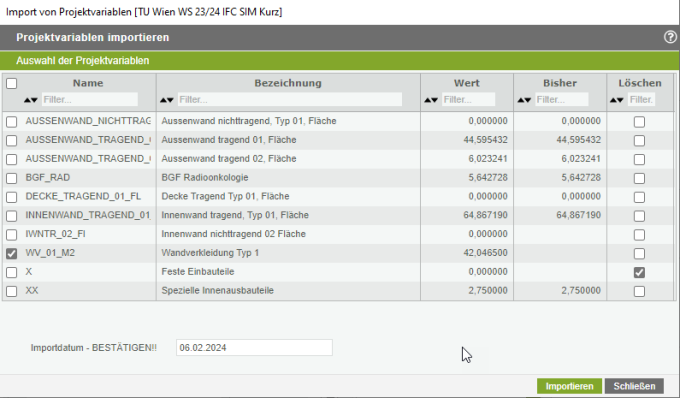
Task: Click sort arrows in Löschen column
Action: point(617,100)
